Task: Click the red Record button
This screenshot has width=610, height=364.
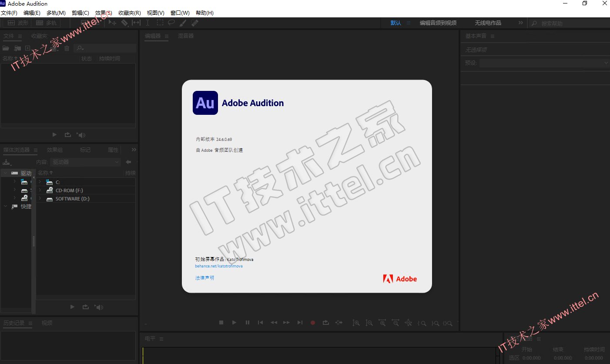Action: 312,323
